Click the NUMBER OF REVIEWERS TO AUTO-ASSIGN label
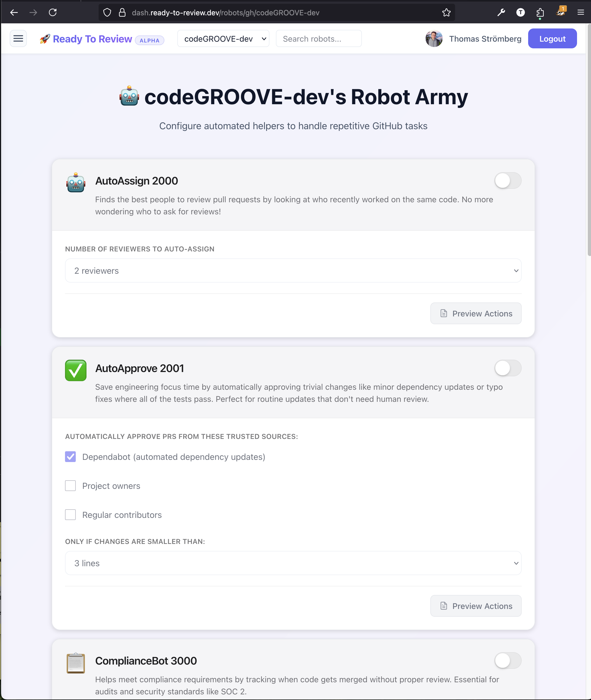This screenshot has height=700, width=591. pos(140,249)
